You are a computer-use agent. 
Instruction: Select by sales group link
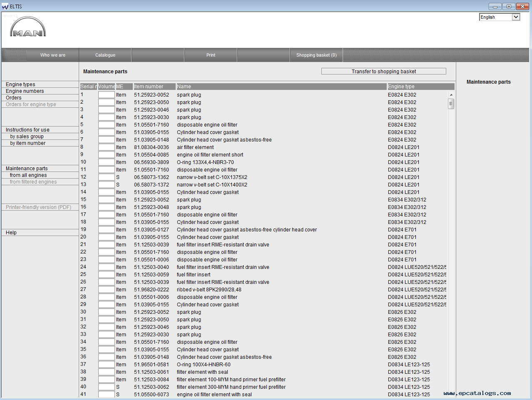pos(27,137)
